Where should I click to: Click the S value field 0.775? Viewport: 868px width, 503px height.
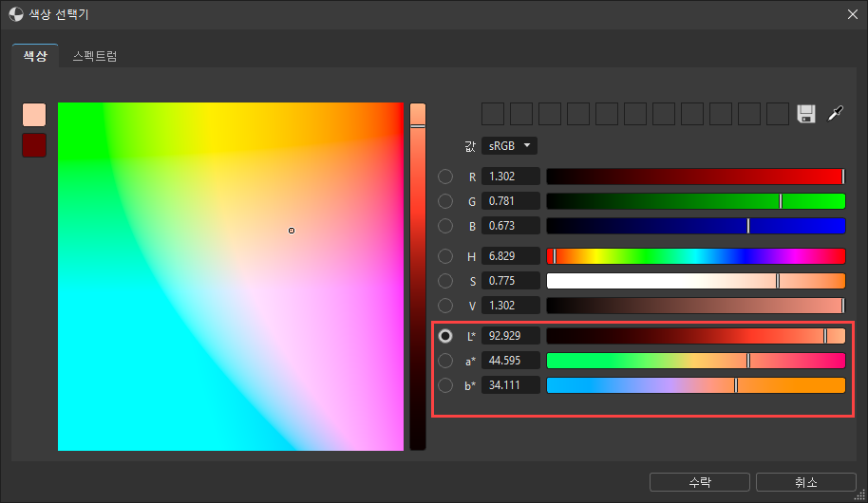510,281
